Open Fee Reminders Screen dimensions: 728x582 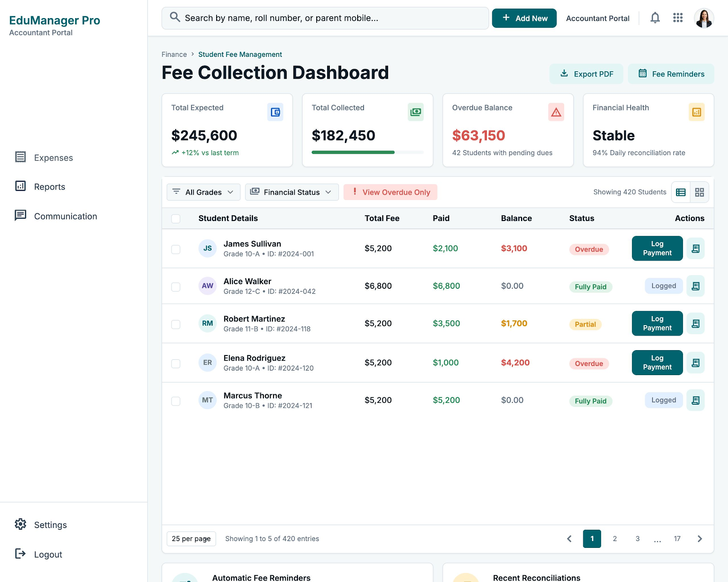click(x=671, y=74)
